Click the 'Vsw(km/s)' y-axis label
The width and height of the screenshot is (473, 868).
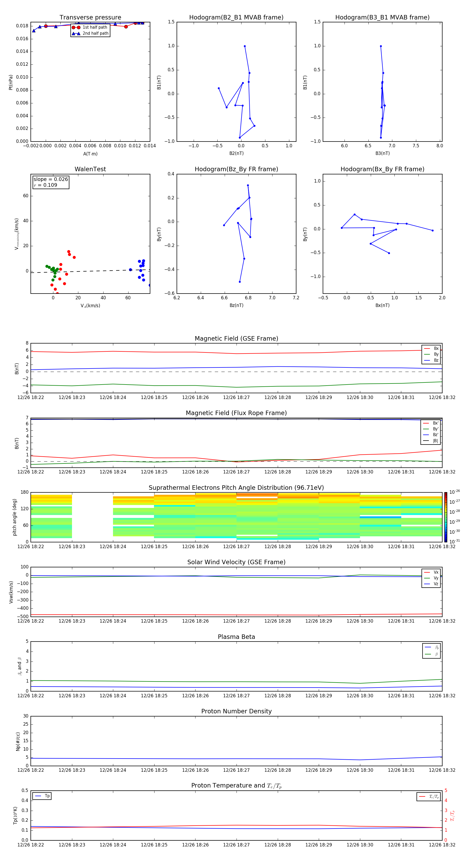click(11, 592)
